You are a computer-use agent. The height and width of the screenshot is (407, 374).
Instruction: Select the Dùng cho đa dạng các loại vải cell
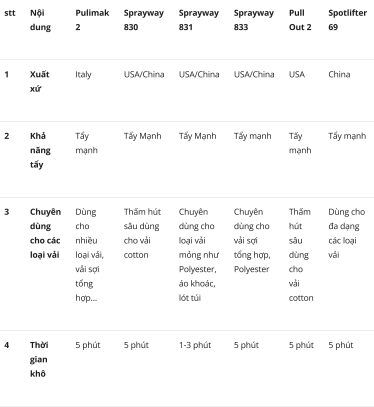tap(347, 233)
